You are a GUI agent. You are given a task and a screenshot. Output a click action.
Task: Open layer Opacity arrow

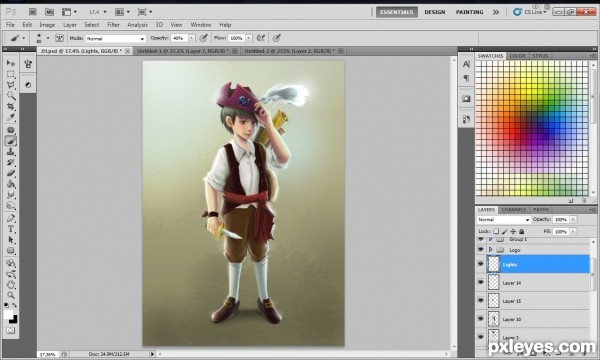pyautogui.click(x=573, y=219)
